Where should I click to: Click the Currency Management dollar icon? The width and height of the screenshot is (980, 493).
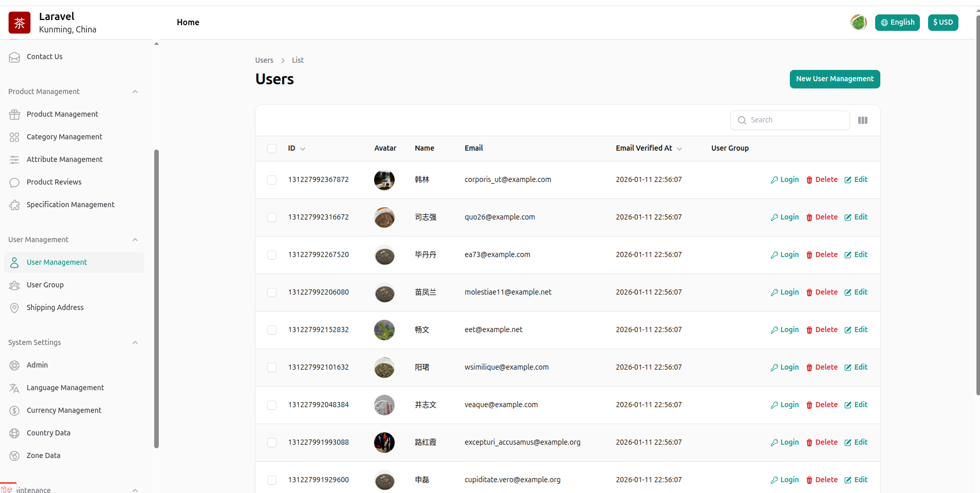[x=14, y=411]
